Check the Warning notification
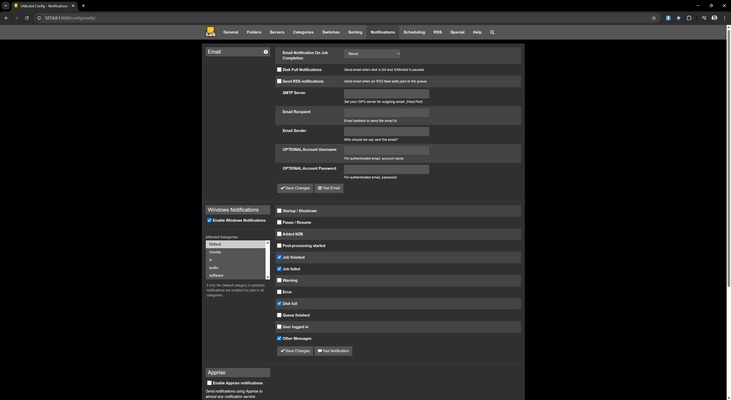 pyautogui.click(x=279, y=280)
